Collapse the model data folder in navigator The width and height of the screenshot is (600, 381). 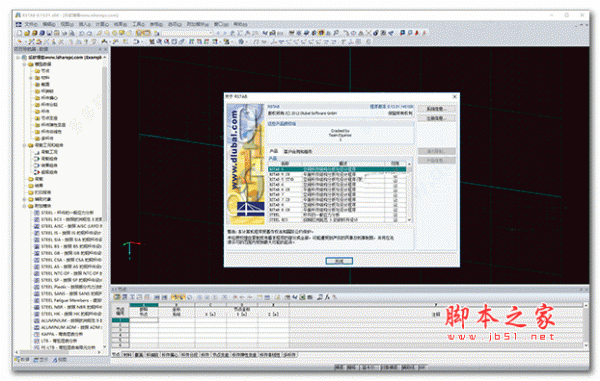point(24,64)
